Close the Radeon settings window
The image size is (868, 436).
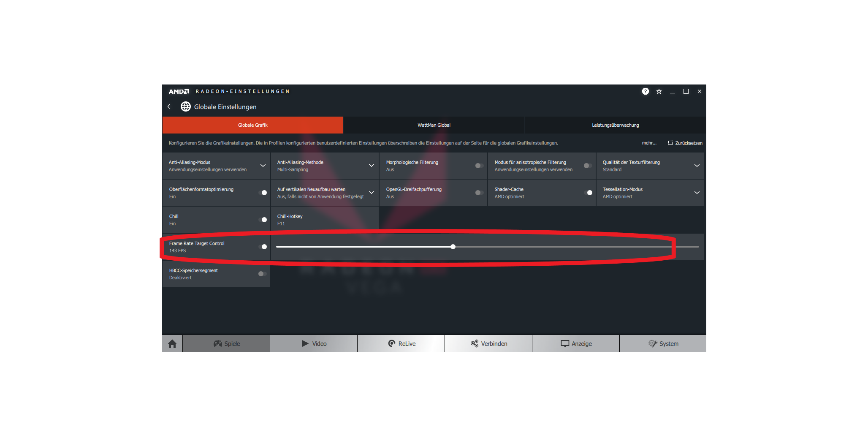(700, 91)
